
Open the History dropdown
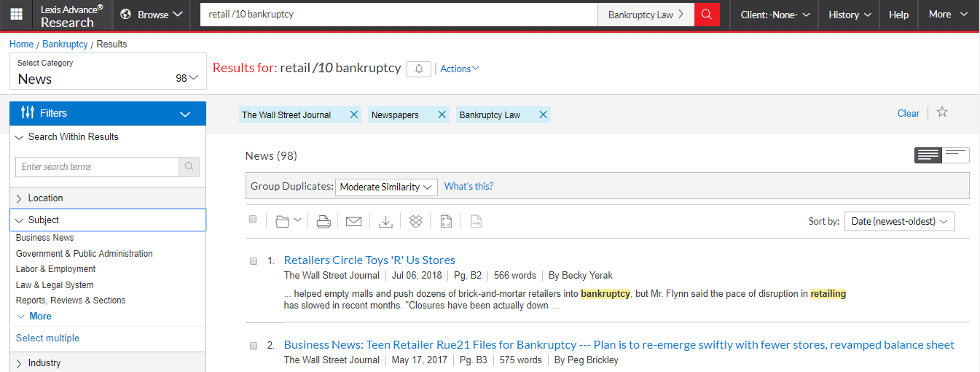(x=850, y=15)
